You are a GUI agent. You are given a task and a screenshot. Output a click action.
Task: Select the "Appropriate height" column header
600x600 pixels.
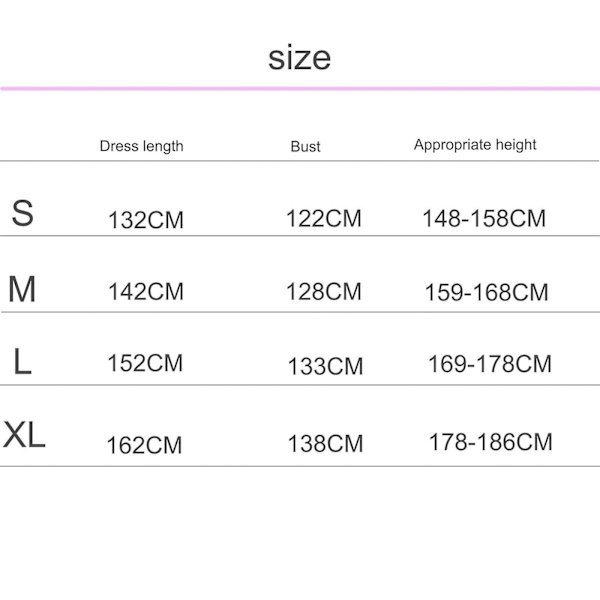click(x=475, y=145)
